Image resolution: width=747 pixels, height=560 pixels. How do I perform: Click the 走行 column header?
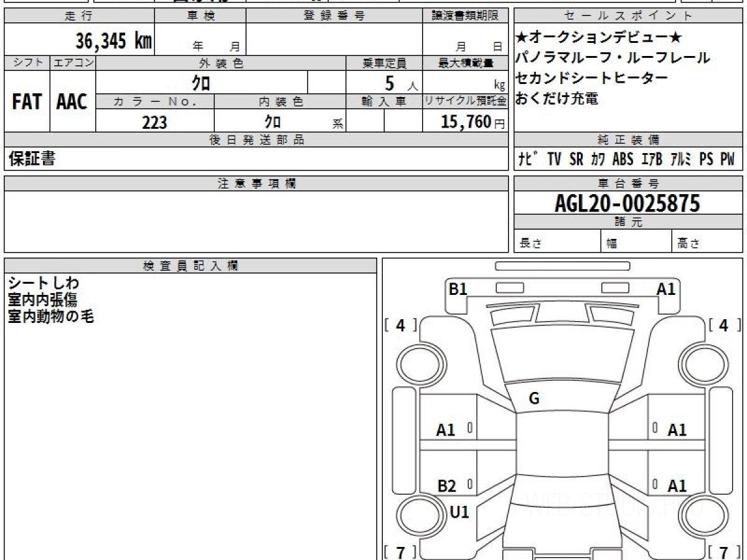coord(78,16)
